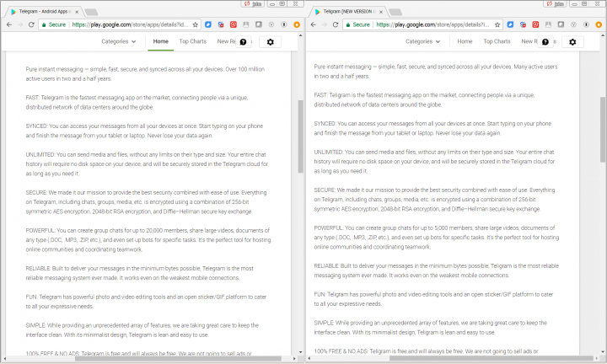Open translate extension icon in left window
607x364 pixels.
click(x=221, y=24)
